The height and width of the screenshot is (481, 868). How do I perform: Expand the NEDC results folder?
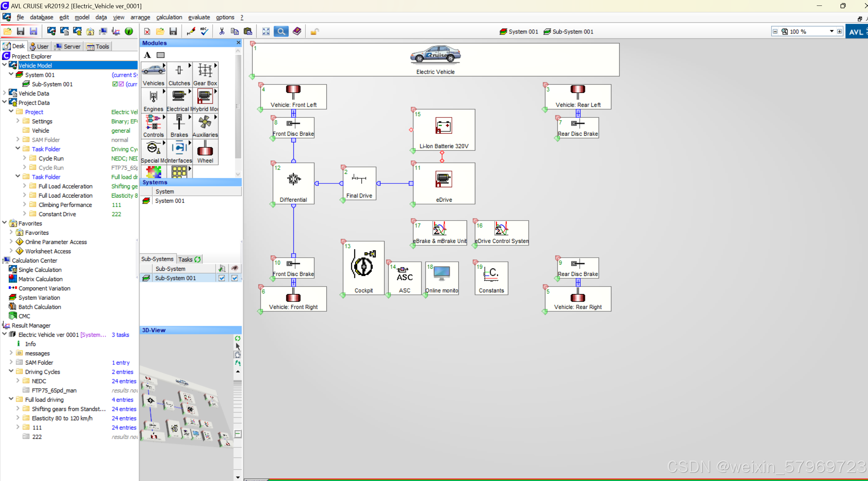point(18,381)
